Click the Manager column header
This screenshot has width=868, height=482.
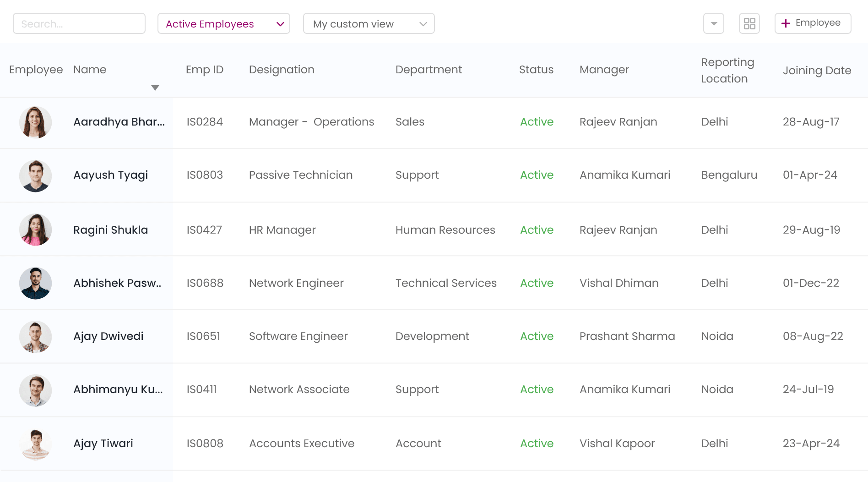(604, 70)
